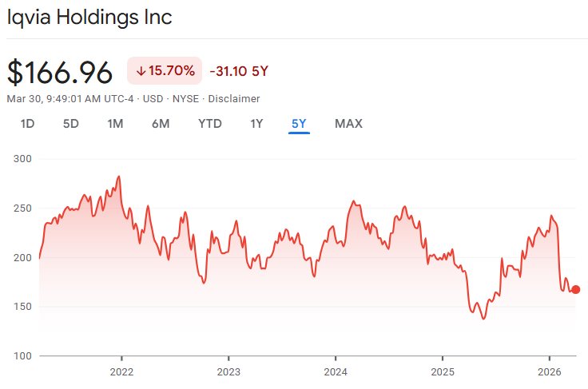This screenshot has height=389, width=588.
Task: Click the $166.96 current price
Action: [x=60, y=72]
